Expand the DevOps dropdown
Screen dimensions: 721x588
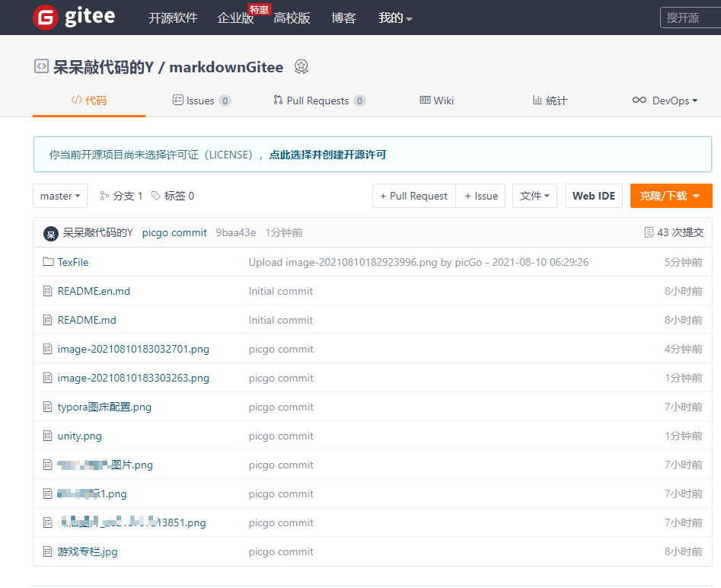coord(665,101)
